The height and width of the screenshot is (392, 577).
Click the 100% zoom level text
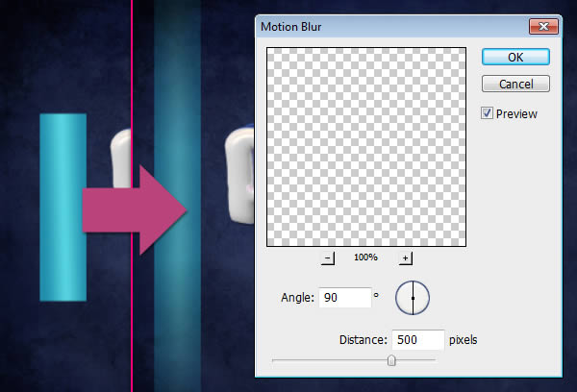pyautogui.click(x=365, y=257)
